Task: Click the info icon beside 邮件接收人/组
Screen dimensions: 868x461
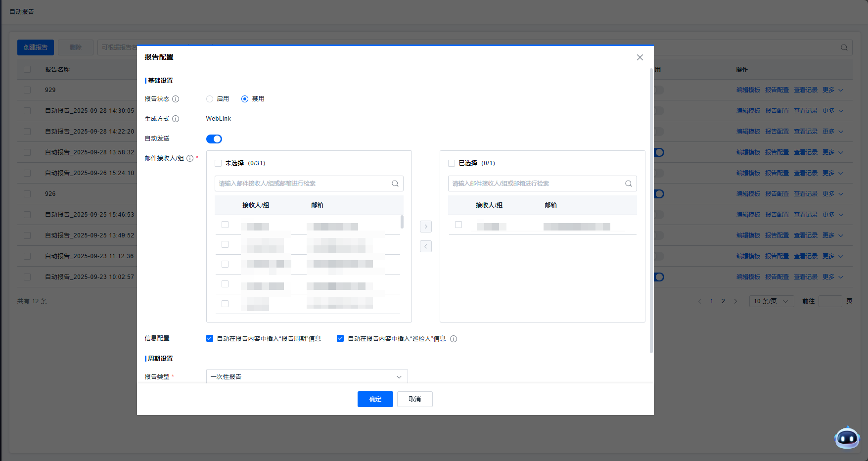Action: (190, 158)
